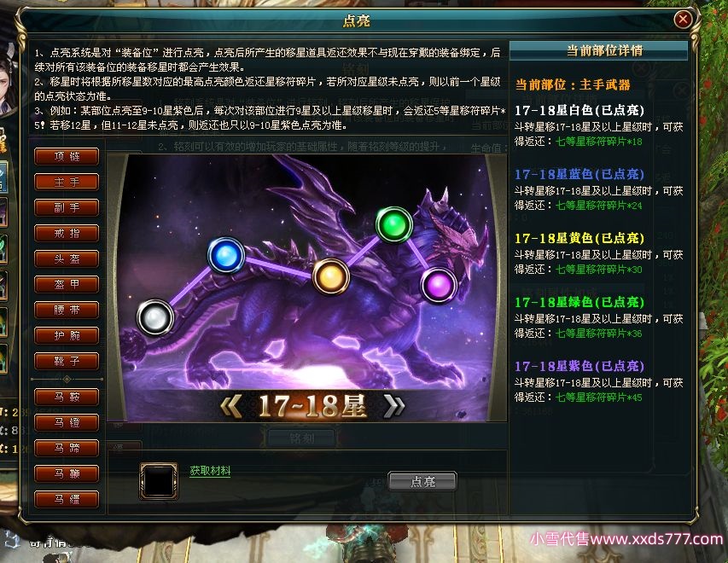This screenshot has height=563, width=728.
Task: Click the purple star orb
Action: coord(439,285)
